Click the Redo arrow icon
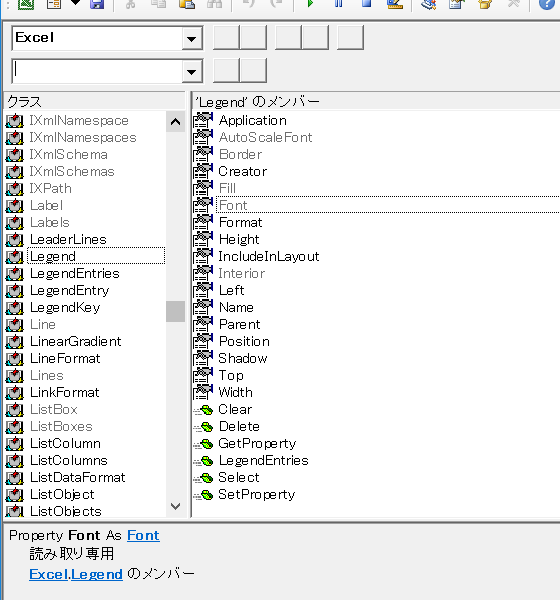 point(276,4)
